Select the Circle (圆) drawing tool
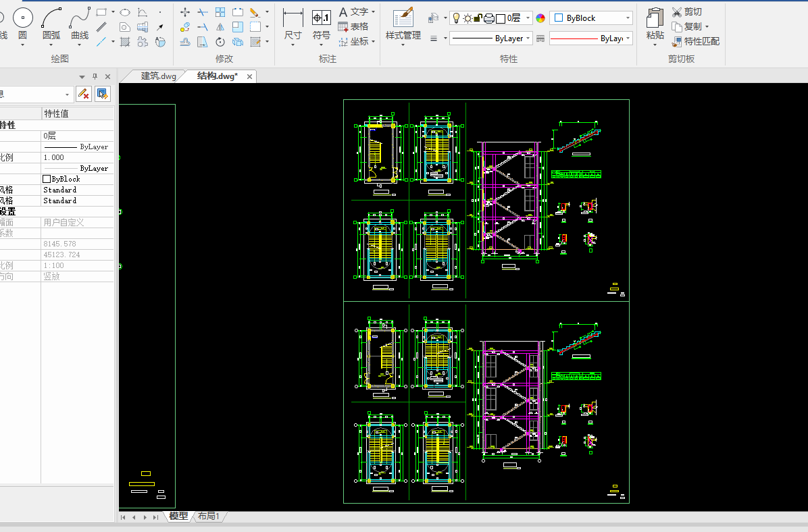Screen dimensions: 808x532 click(23, 18)
